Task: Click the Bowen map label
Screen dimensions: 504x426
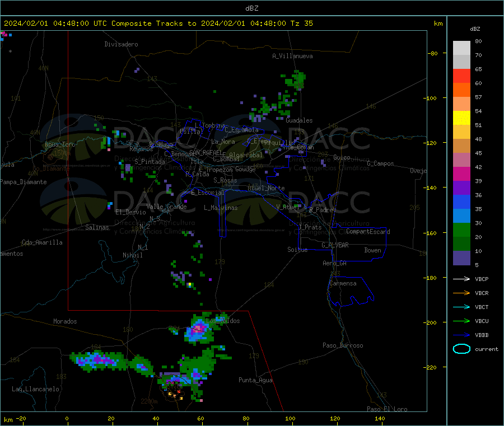Action: point(372,250)
